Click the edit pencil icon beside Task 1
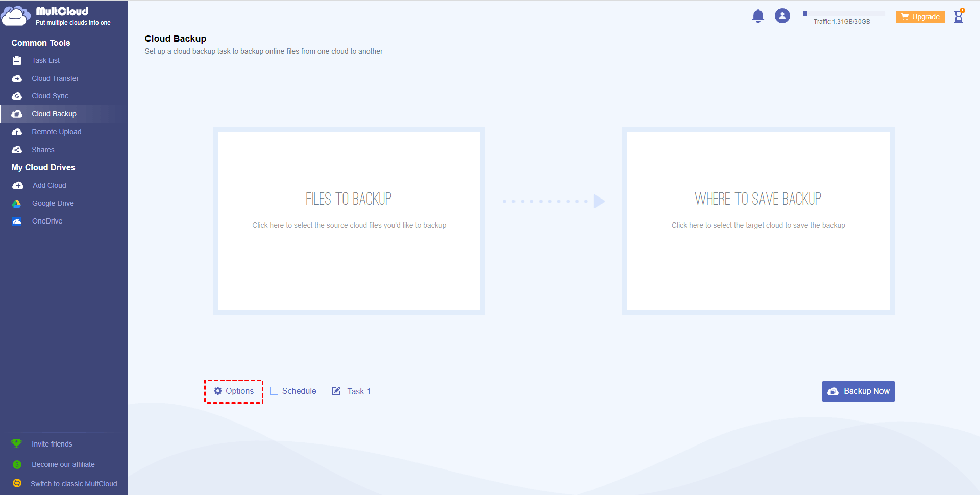This screenshot has height=495, width=980. pos(336,391)
